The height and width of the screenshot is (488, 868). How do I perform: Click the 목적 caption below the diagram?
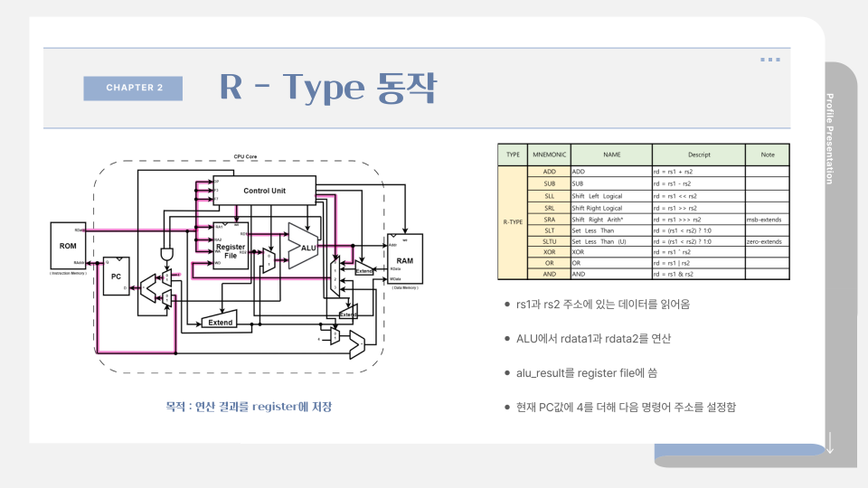(x=249, y=407)
